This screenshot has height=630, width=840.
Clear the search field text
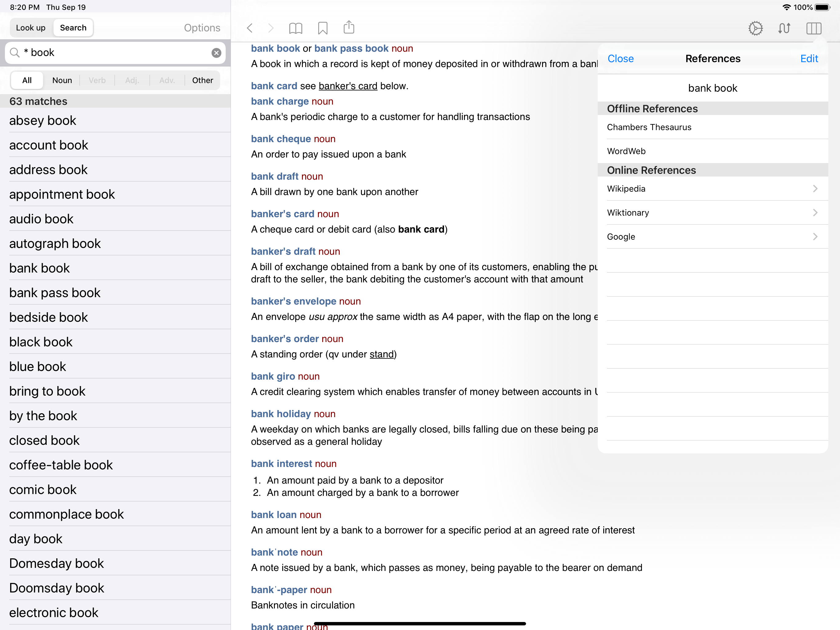[x=216, y=53]
